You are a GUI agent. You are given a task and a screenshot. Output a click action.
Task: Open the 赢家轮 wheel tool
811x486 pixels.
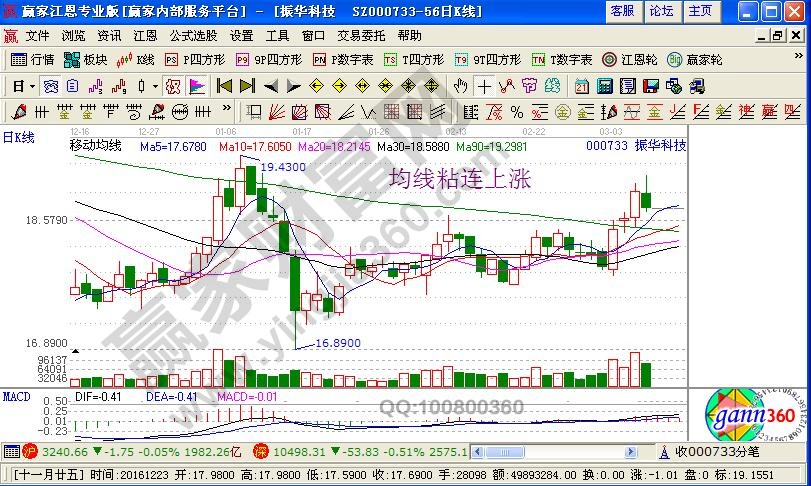tap(696, 60)
